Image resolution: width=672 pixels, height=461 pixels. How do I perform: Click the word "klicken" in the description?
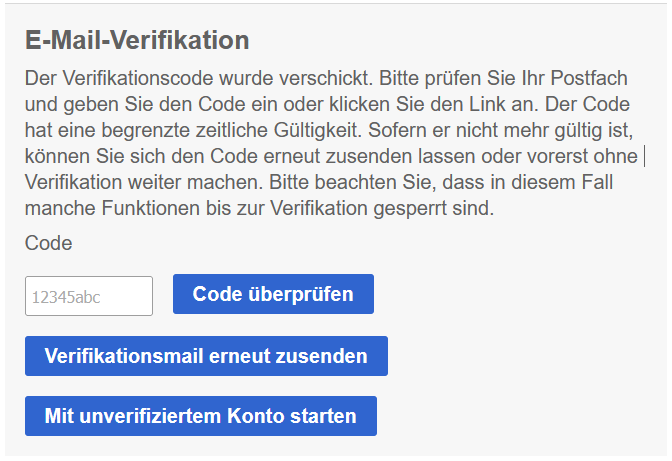(343, 104)
